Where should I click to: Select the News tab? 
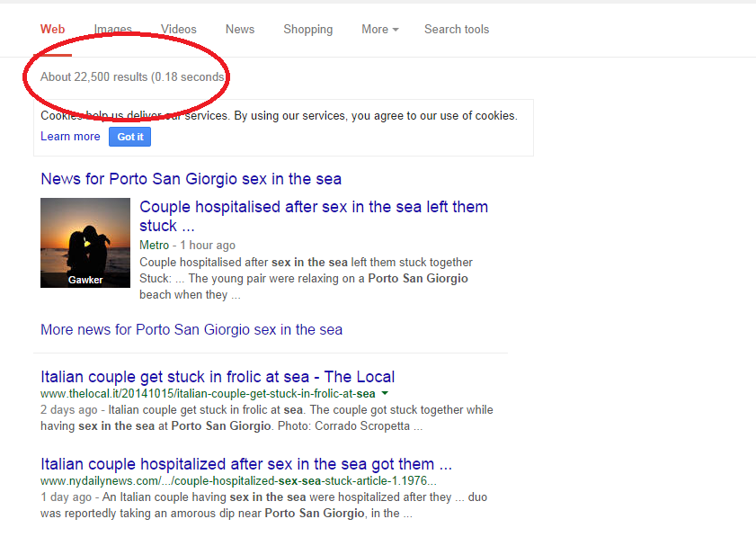[x=240, y=30]
